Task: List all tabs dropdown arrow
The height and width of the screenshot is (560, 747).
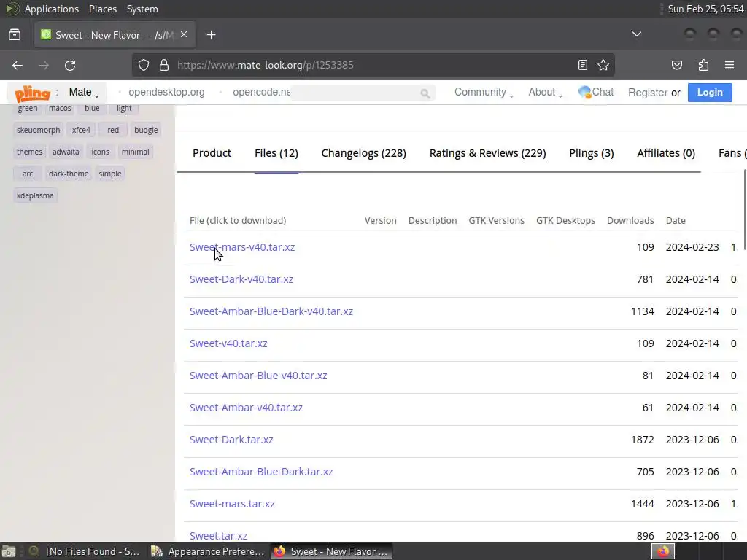Action: tap(636, 34)
